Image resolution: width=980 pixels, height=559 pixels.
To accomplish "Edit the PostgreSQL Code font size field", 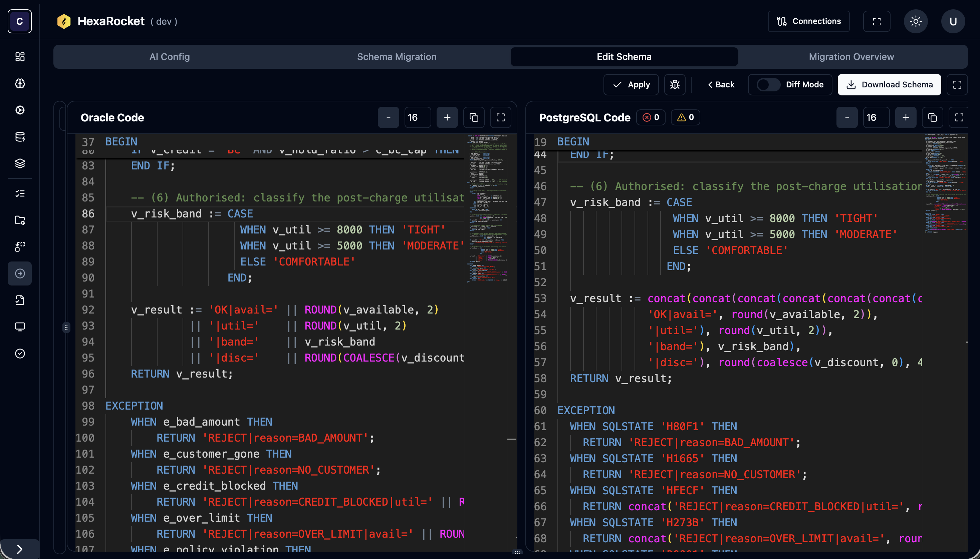I will [876, 117].
